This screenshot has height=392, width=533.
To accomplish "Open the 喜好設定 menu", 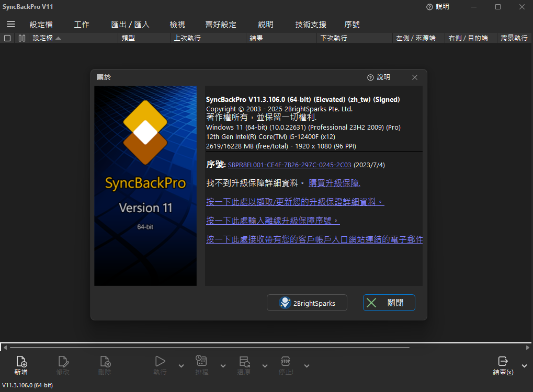I will click(x=221, y=25).
